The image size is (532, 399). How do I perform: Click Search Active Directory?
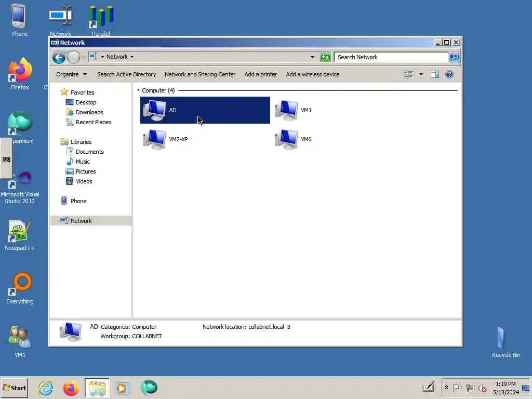(x=127, y=74)
